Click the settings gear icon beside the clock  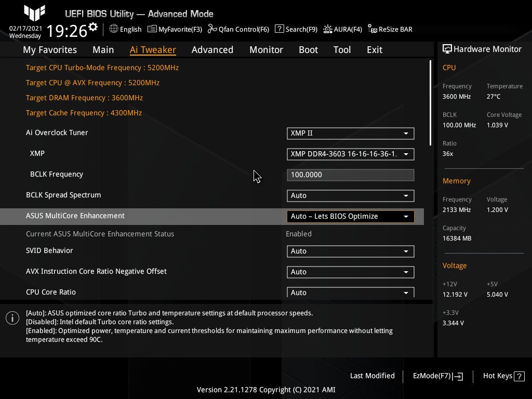(93, 27)
